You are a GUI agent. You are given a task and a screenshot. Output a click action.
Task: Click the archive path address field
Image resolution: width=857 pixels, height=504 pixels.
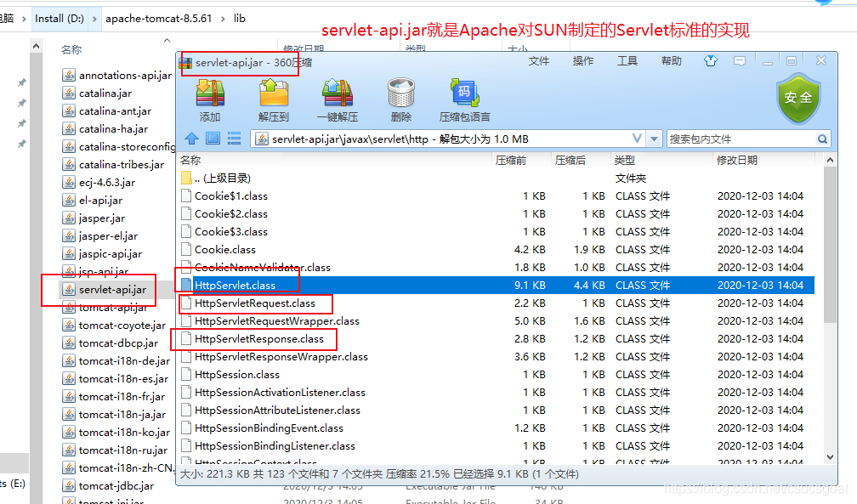coord(440,139)
